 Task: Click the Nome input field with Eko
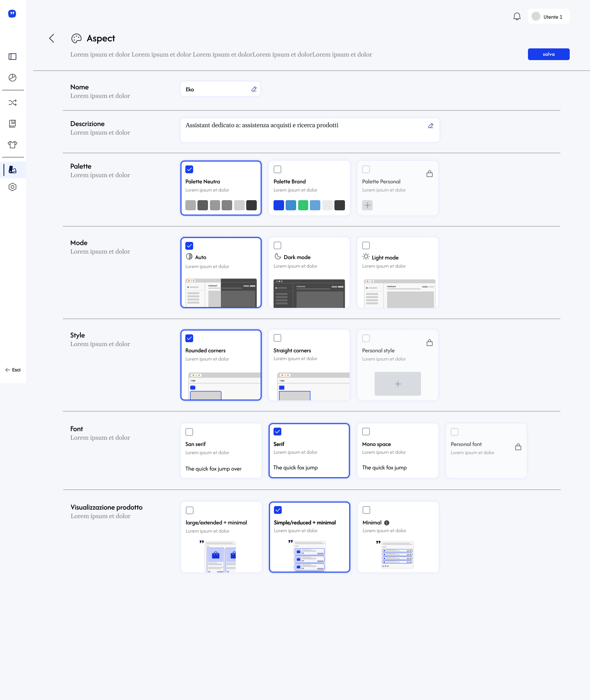[220, 89]
